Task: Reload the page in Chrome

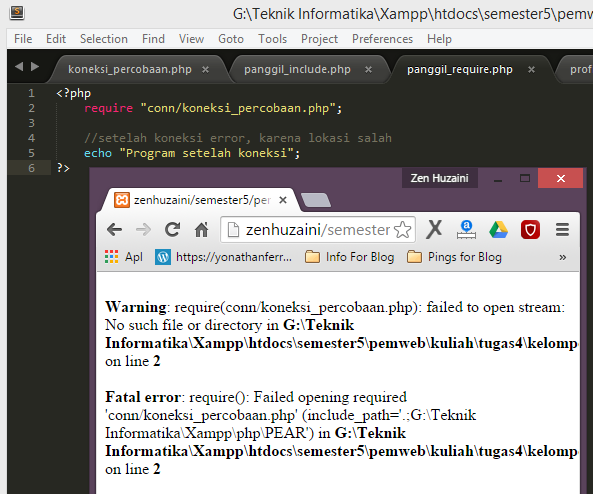Action: tap(172, 230)
